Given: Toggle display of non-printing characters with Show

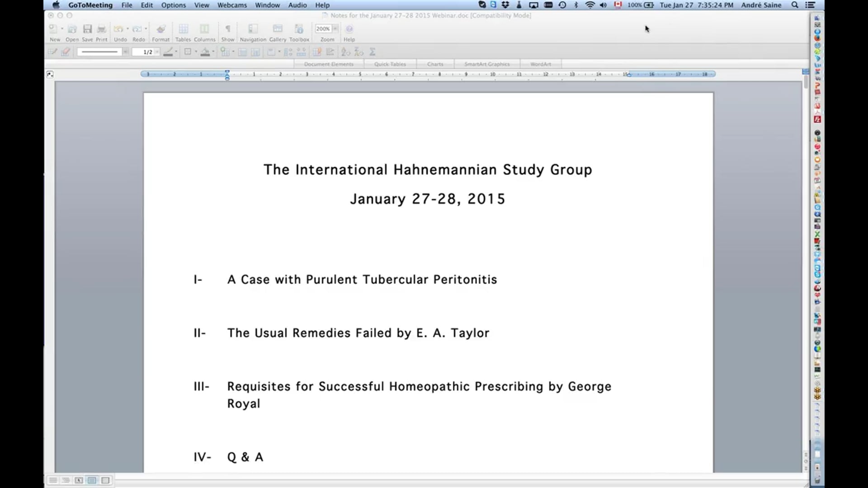Looking at the screenshot, I should pos(228,28).
